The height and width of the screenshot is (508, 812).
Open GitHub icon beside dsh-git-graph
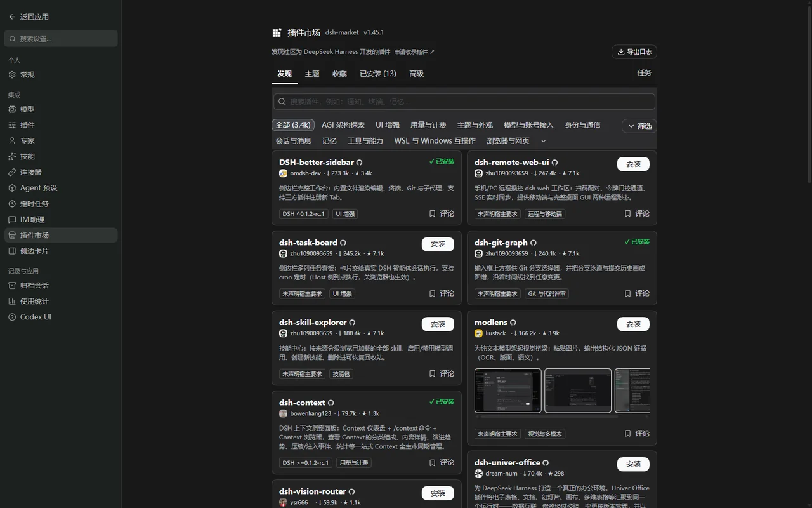point(534,243)
